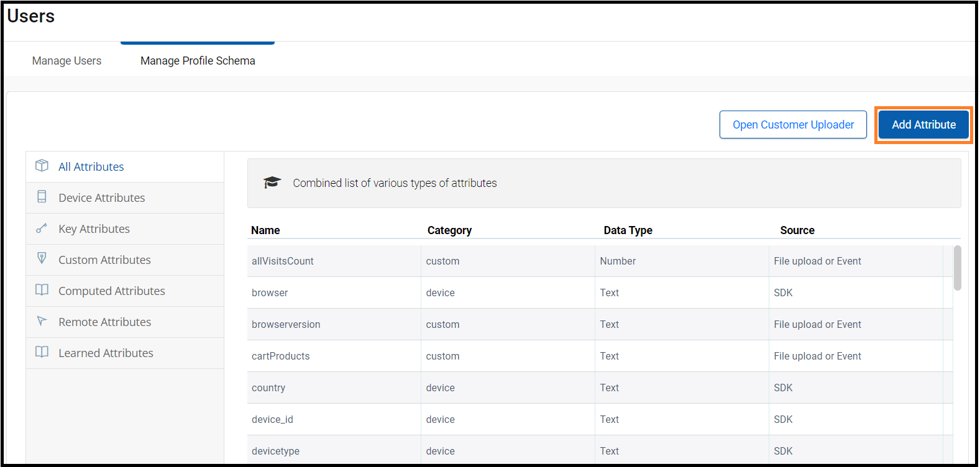Sort by the Data Type column header
This screenshot has width=980, height=467.
click(x=628, y=230)
